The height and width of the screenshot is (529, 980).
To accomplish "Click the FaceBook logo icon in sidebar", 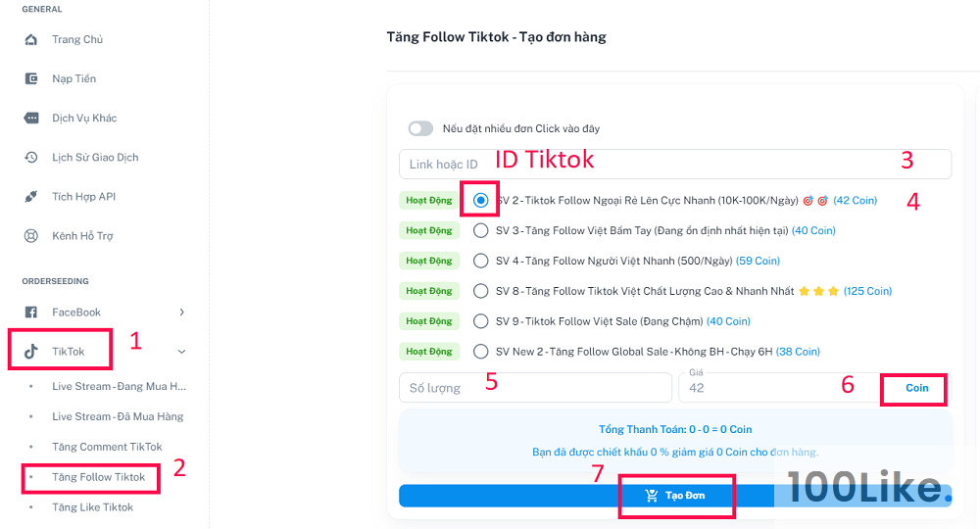I will click(x=30, y=313).
